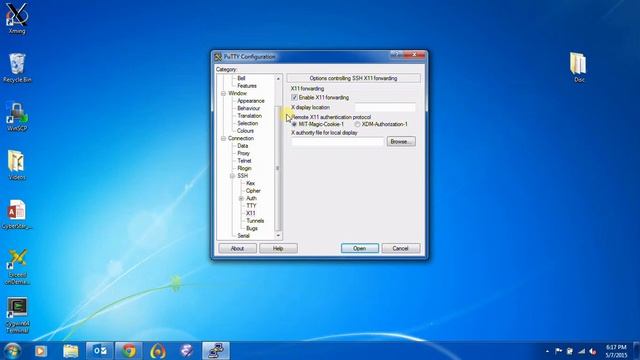Toggle Enable X11 forwarding checkbox
This screenshot has height=360, width=640.
pyautogui.click(x=294, y=98)
